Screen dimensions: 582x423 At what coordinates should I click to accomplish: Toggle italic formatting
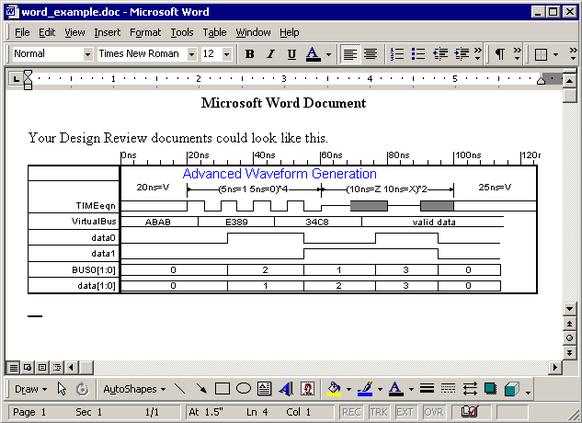271,54
